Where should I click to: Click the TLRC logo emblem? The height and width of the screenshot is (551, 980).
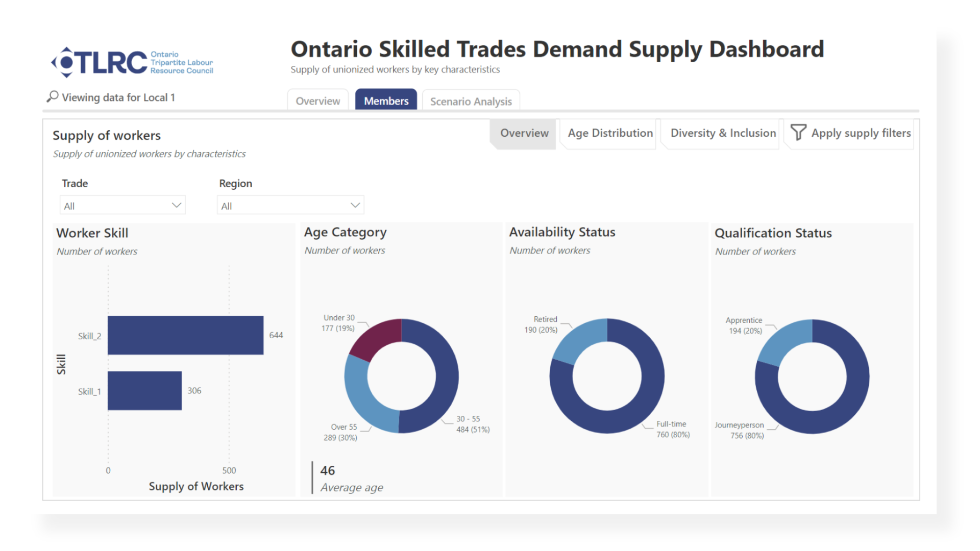click(x=66, y=62)
